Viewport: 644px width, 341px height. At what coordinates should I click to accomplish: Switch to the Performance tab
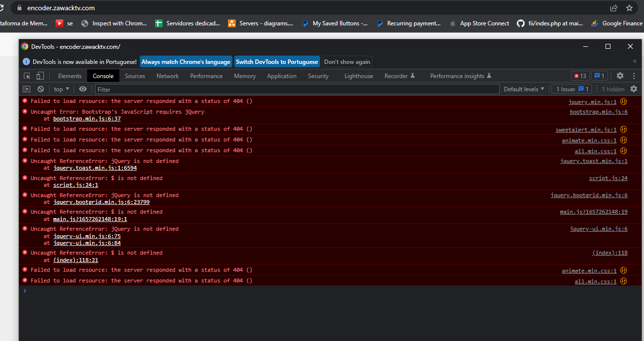[207, 76]
